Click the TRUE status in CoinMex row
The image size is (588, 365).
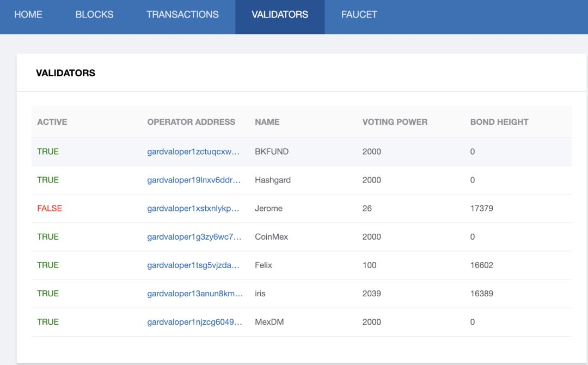pos(48,237)
